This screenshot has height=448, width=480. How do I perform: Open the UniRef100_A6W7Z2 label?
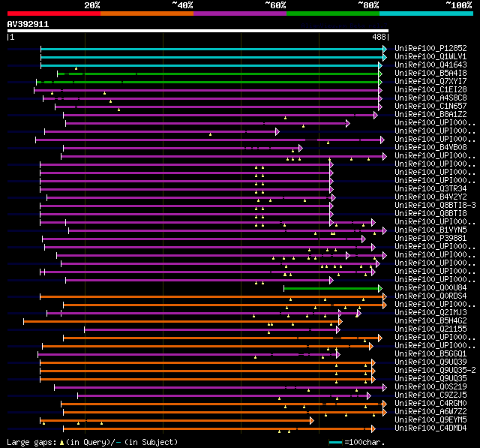[x=430, y=412]
